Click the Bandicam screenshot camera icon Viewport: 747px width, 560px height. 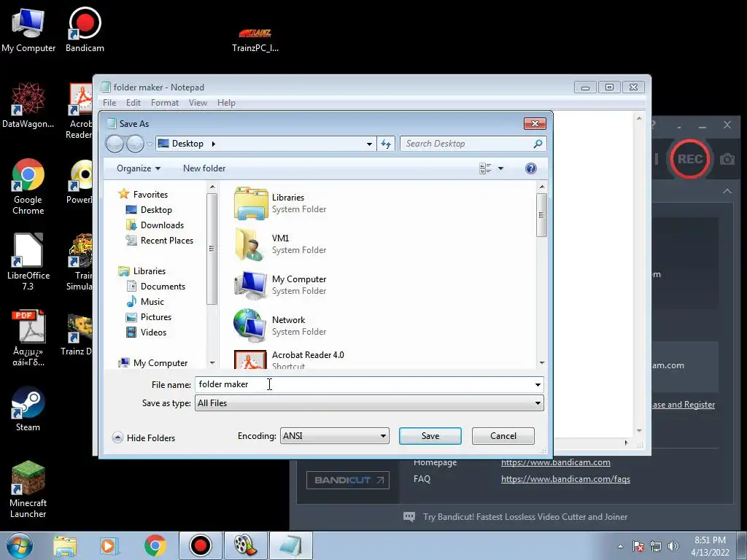coord(727,159)
